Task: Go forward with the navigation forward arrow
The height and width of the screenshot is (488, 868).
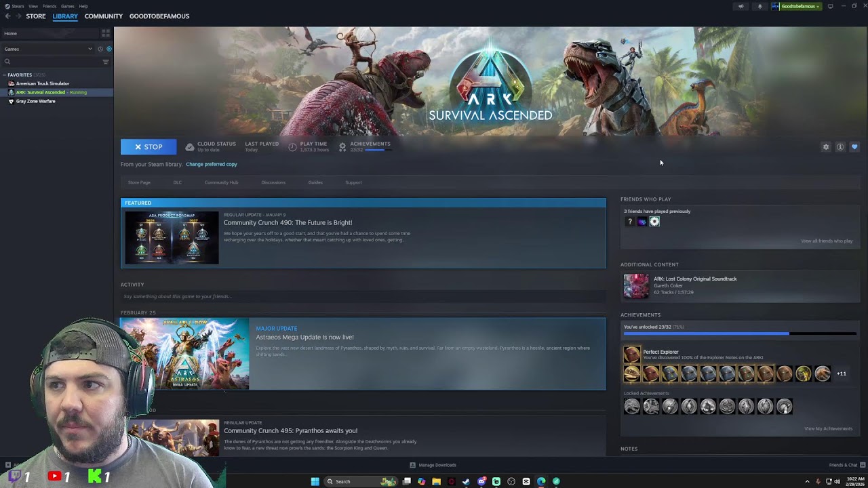Action: (x=18, y=16)
